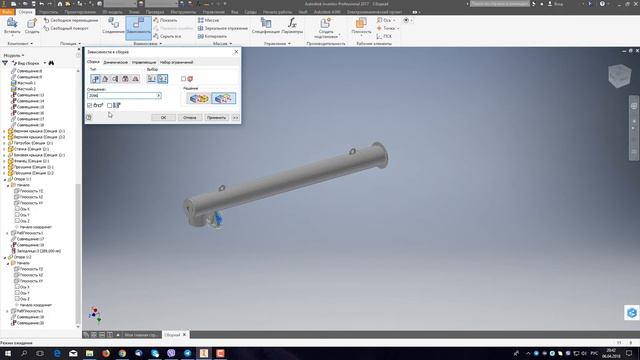This screenshot has height=360, width=640.
Task: Open the Вид ribbon tab
Action: (x=235, y=12)
